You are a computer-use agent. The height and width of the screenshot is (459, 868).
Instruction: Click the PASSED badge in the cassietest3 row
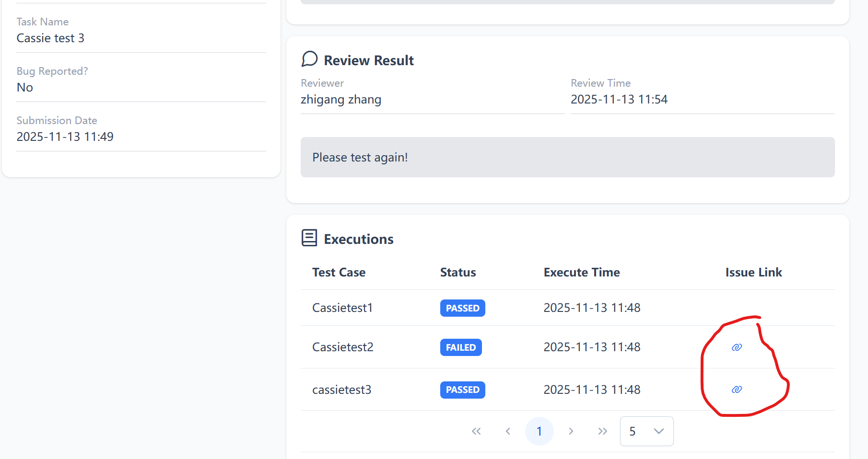tap(462, 390)
